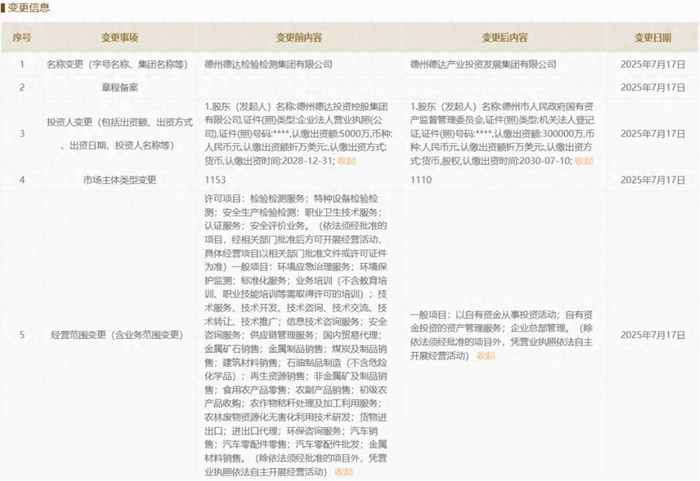This screenshot has width=700, height=481.
Task: Select old name 德州德达检验检测集团有限公司
Action: [268, 64]
